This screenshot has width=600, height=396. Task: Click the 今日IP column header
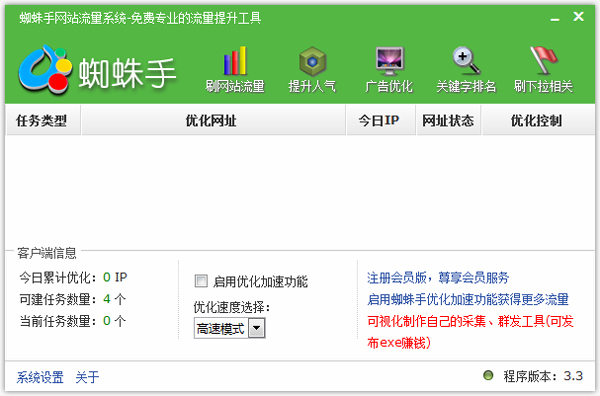[380, 121]
